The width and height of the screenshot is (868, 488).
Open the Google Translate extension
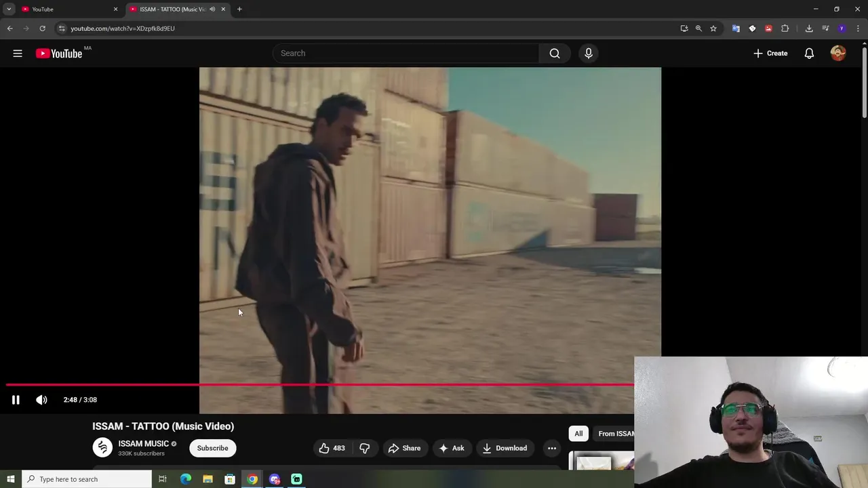736,28
